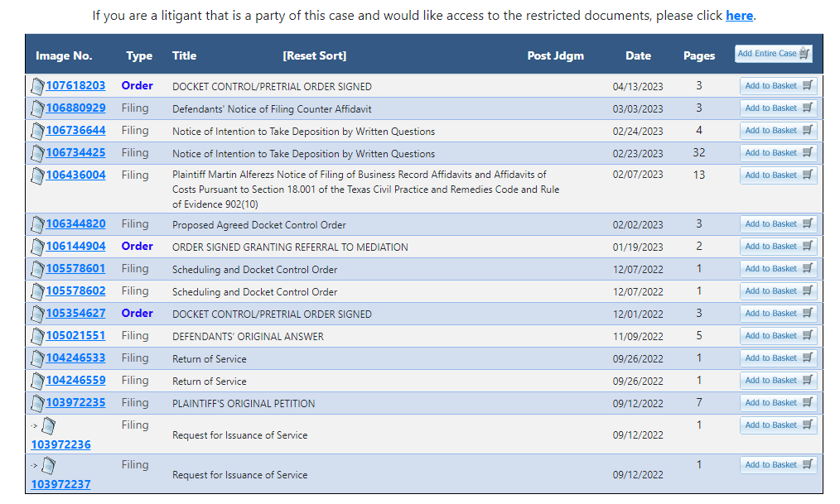The image size is (840, 504).
Task: Add Counter Affidavit notice to basket
Action: point(779,108)
